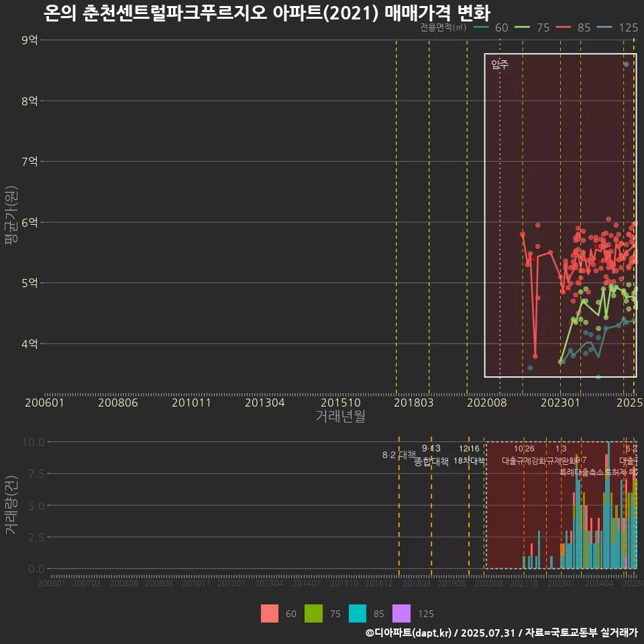Click '201407' on the volume chart x-axis
644x644 pixels.
pyautogui.click(x=307, y=583)
